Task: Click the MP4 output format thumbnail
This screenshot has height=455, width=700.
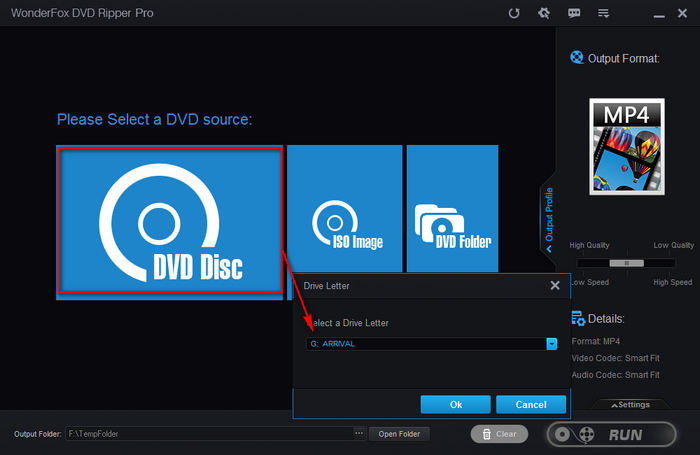Action: [627, 146]
